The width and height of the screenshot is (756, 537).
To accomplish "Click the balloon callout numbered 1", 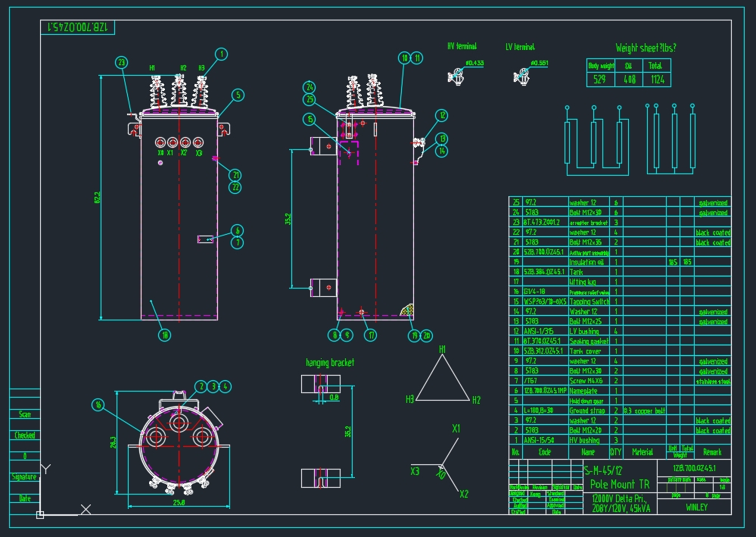I will coord(221,54).
